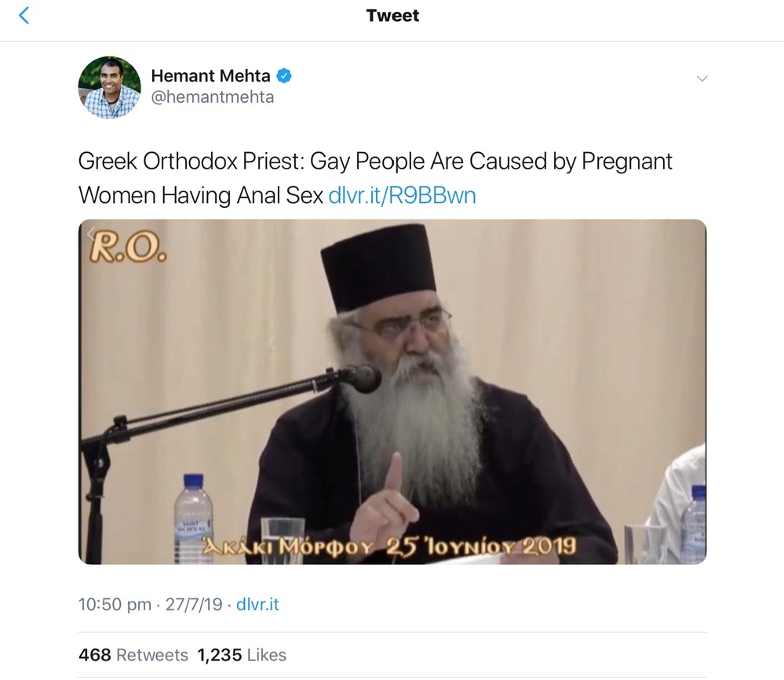784x680 pixels.
Task: Click the 27/7/19 date
Action: coord(191,605)
